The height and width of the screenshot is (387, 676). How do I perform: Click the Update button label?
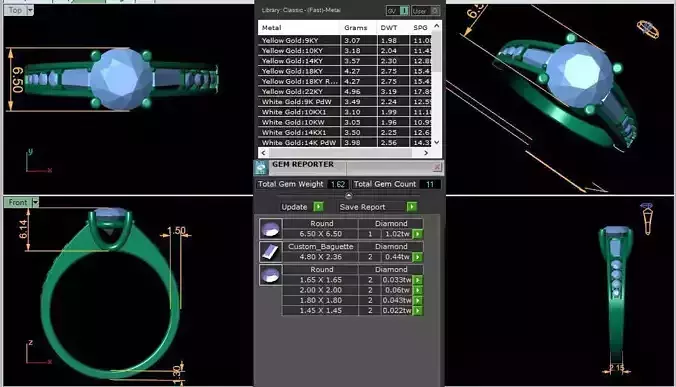[294, 207]
